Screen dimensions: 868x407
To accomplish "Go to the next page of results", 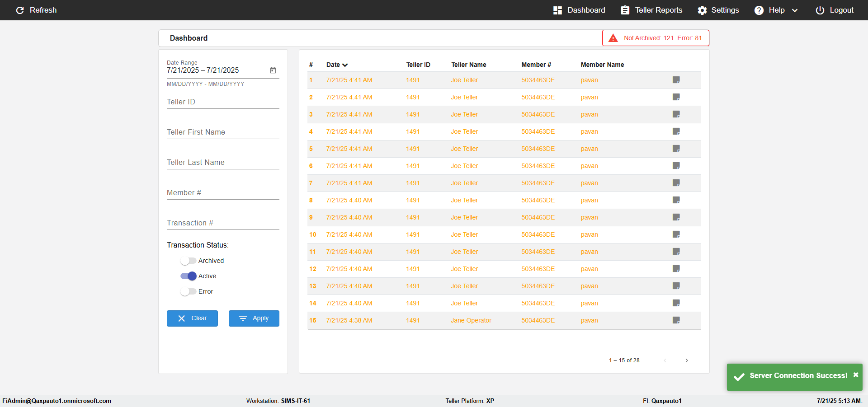I will coord(687,360).
